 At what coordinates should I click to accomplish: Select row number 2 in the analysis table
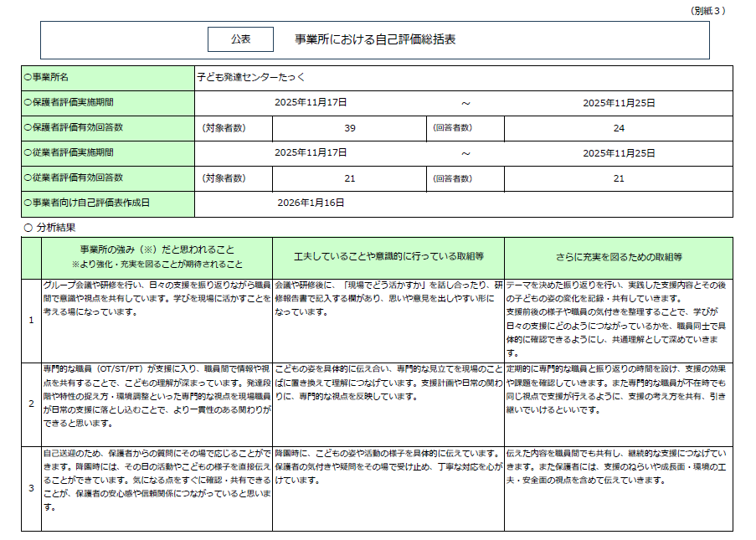(31, 404)
